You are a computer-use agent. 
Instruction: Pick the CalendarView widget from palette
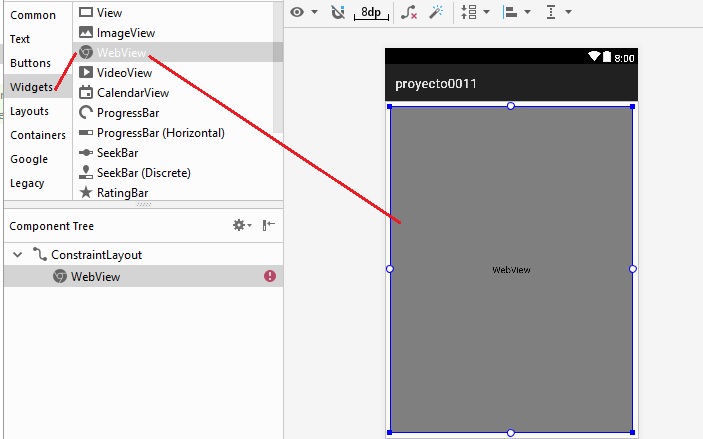tap(132, 92)
